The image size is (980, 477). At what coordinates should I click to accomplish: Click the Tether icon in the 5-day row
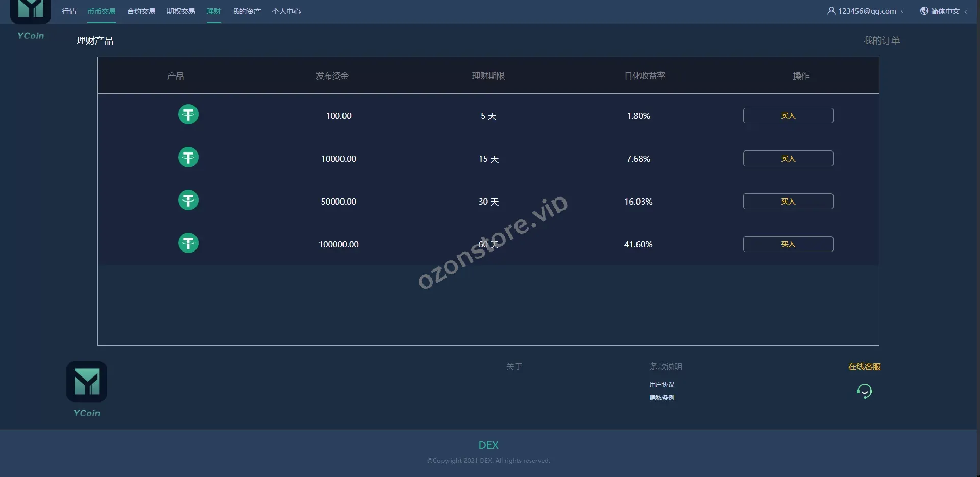188,115
